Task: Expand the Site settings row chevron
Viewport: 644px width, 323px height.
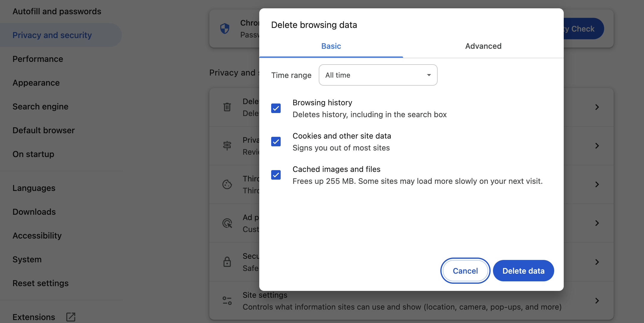Action: [597, 301]
